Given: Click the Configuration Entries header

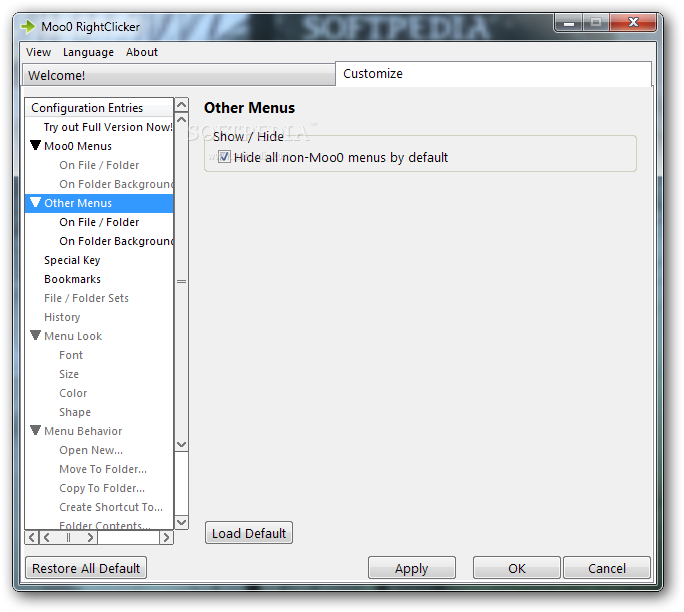Looking at the screenshot, I should point(99,108).
